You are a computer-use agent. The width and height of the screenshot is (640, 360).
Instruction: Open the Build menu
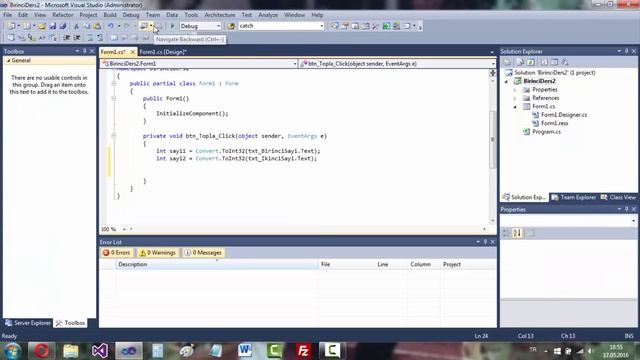click(110, 15)
